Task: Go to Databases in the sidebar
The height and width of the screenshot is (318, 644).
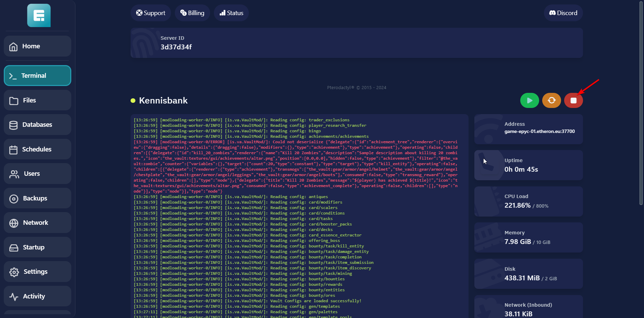Action: pos(37,125)
